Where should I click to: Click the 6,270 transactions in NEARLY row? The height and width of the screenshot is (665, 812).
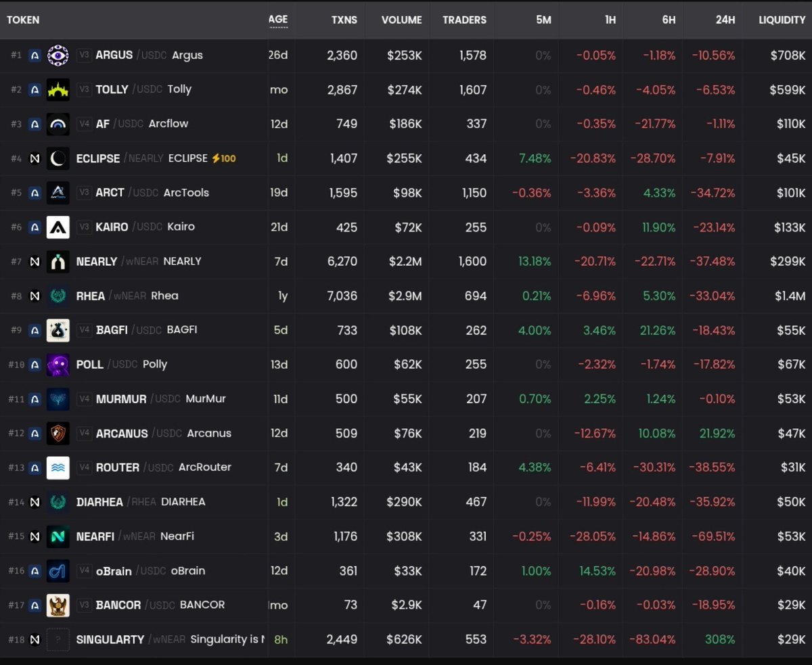coord(342,261)
